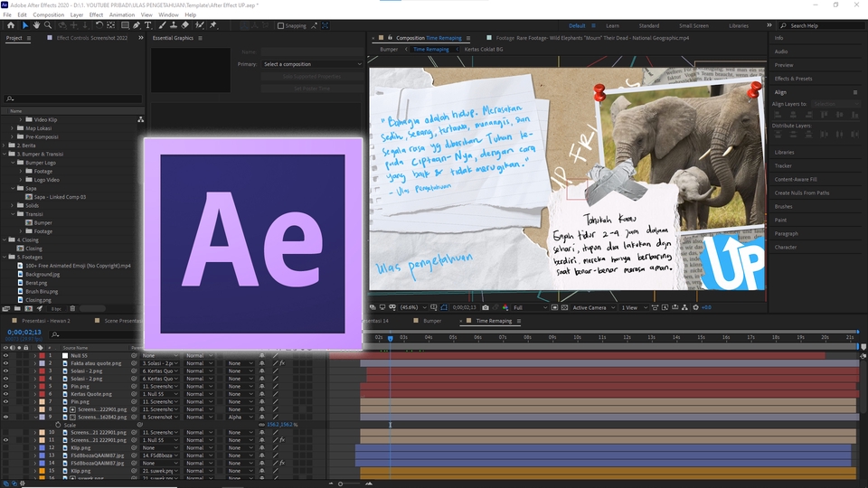Click Kertas Coklat BG breadcrumb in viewer
This screenshot has width=868, height=488.
point(483,49)
